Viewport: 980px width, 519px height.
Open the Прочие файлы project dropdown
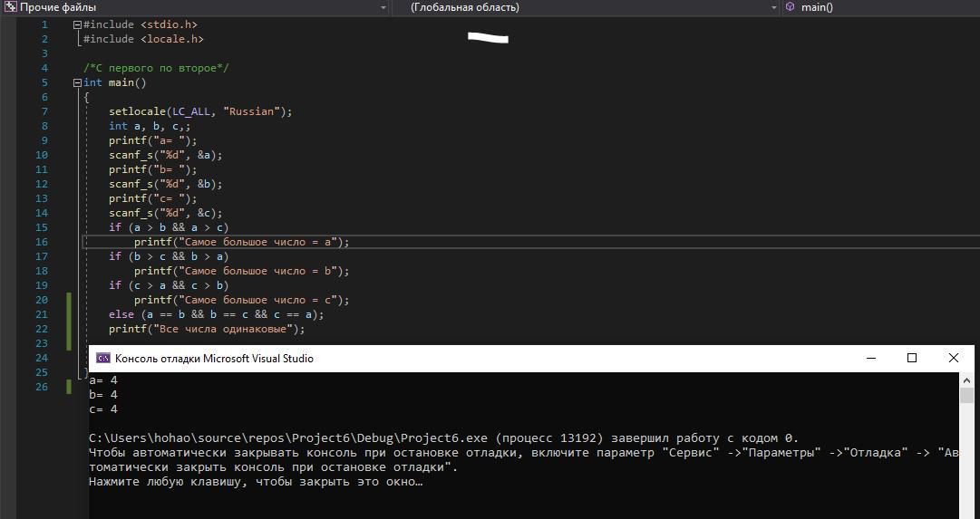pos(196,7)
